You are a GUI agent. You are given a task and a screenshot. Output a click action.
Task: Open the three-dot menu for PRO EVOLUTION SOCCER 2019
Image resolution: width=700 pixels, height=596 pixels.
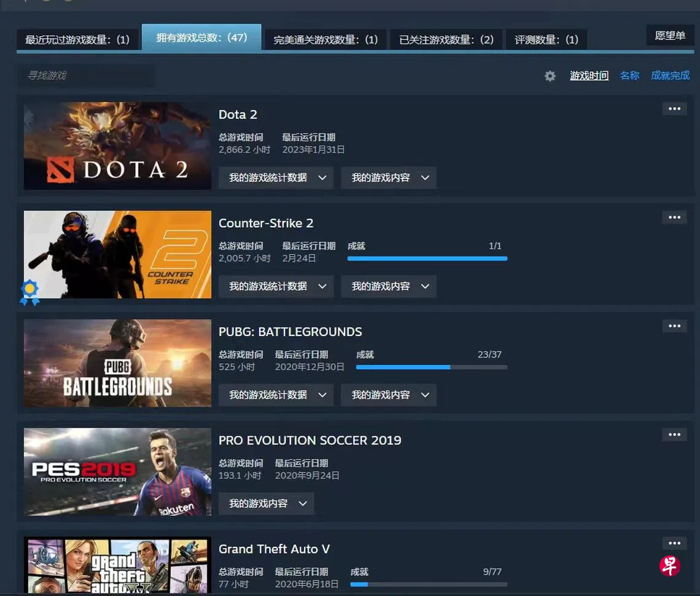674,435
